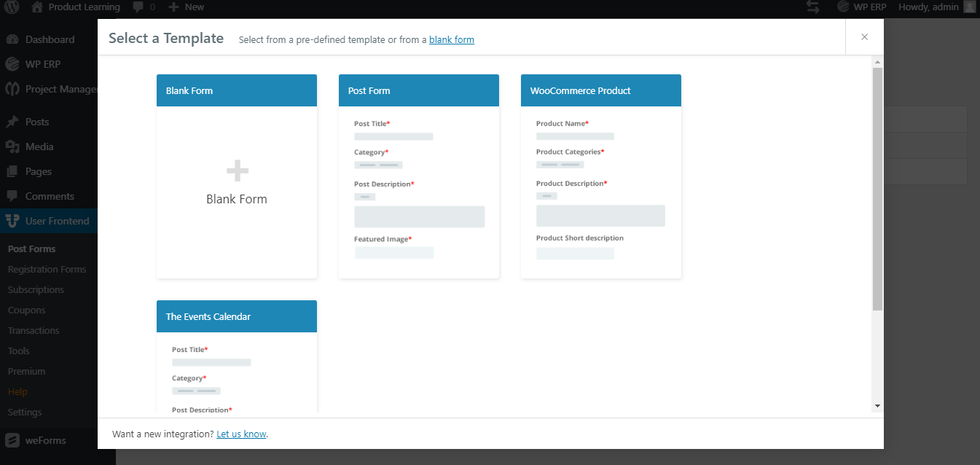Click the Select a Template heading
Viewport: 980px width, 465px height.
166,38
